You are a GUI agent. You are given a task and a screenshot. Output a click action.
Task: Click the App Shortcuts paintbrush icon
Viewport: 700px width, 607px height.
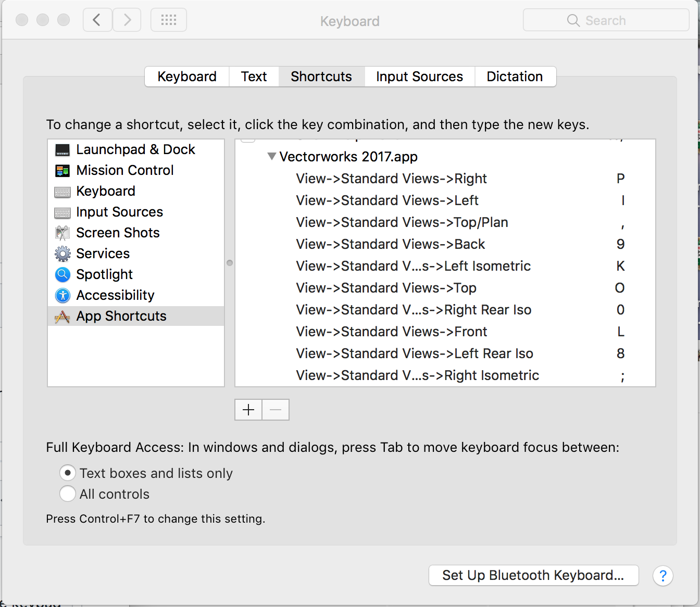coord(62,316)
